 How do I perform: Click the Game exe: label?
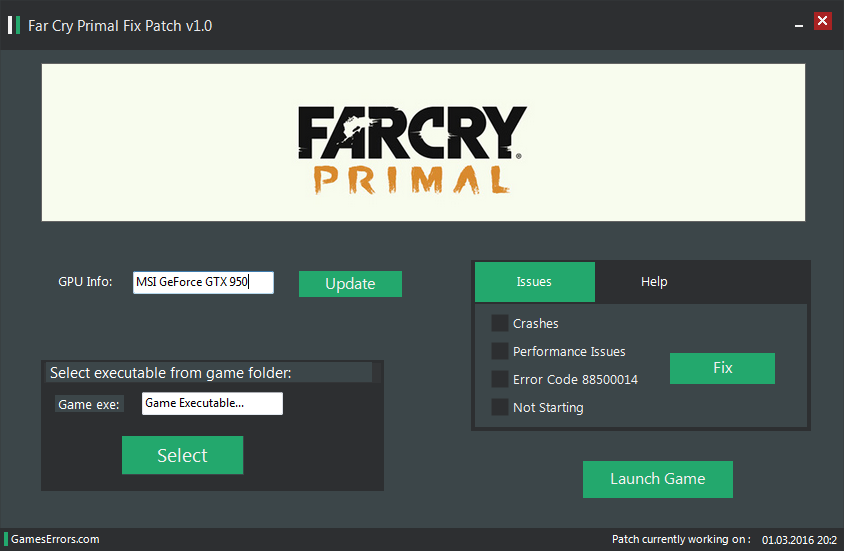89,404
